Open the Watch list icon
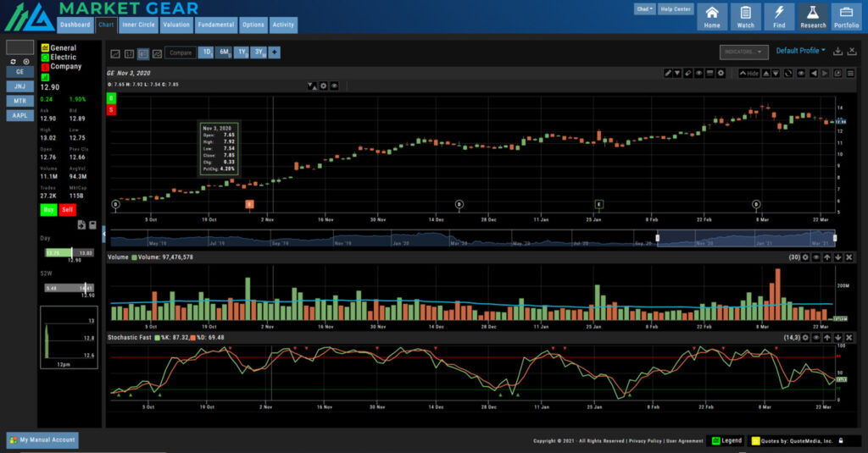The width and height of the screenshot is (868, 453). 745,15
